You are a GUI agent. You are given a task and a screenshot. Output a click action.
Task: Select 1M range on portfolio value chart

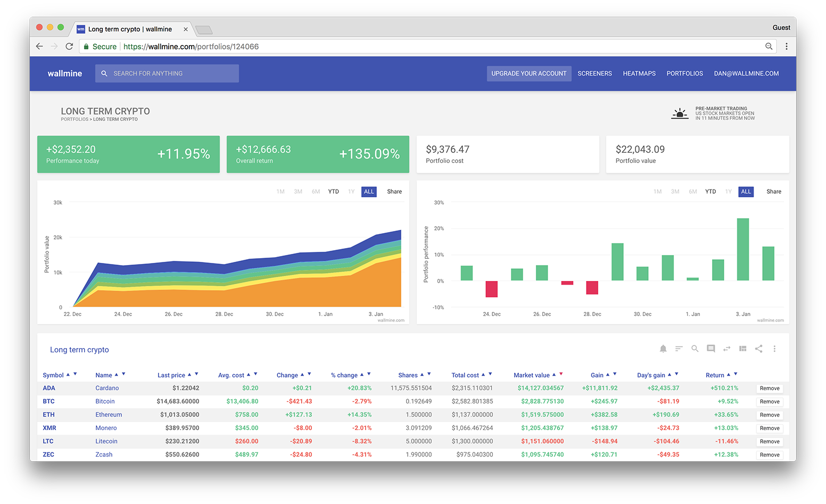[280, 192]
